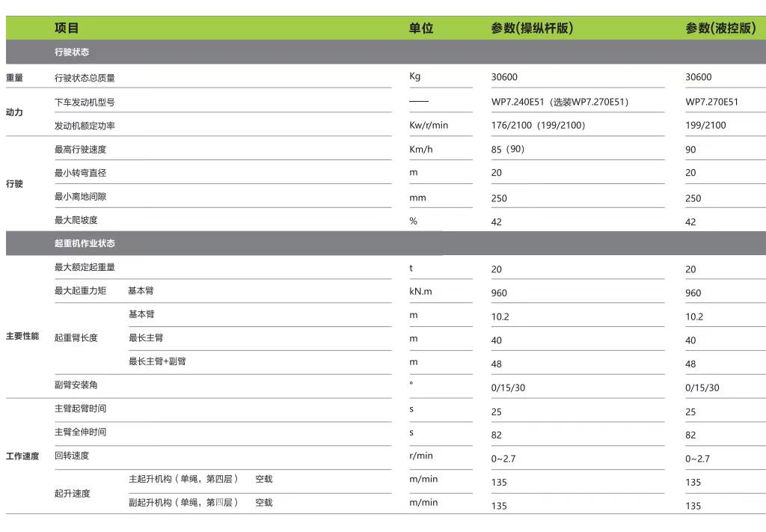Click the 单位 column header
This screenshot has width=766, height=532.
421,28
